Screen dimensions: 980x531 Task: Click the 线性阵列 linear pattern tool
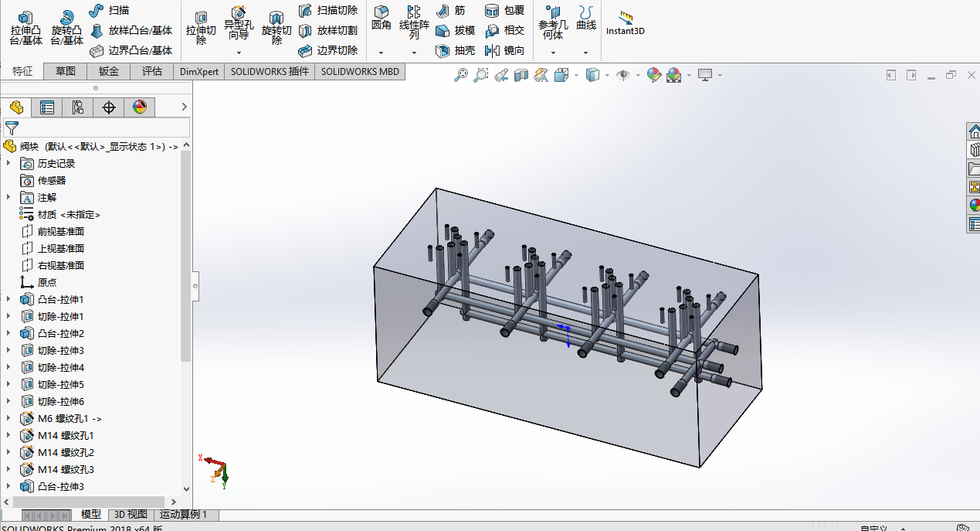point(414,22)
